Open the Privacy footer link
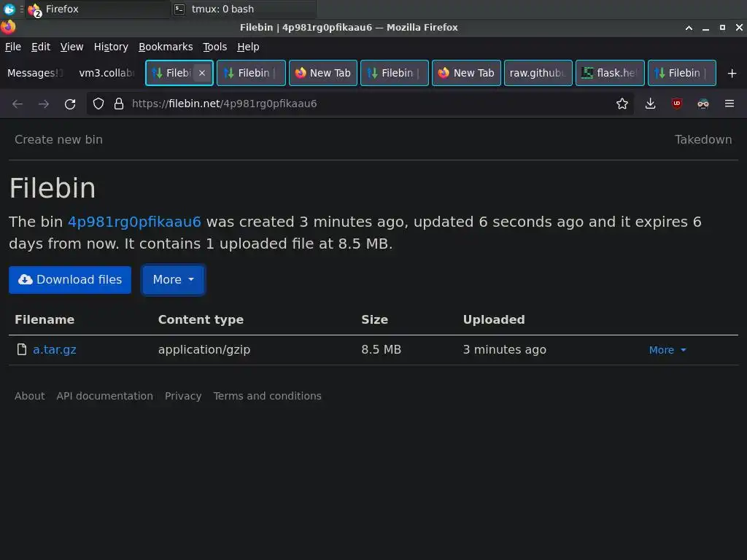 [x=183, y=396]
